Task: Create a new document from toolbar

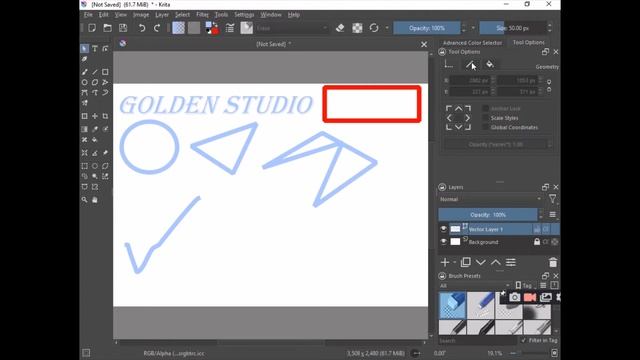Action: [x=92, y=28]
